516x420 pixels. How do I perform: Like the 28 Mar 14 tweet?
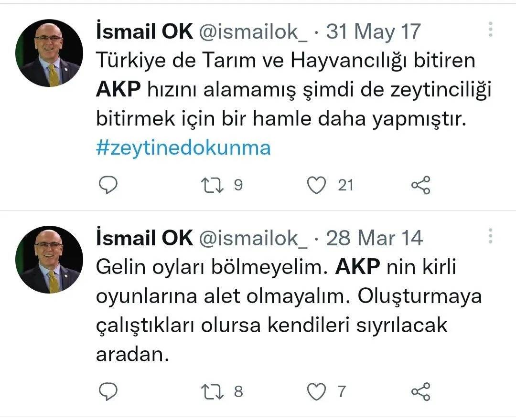pos(316,392)
